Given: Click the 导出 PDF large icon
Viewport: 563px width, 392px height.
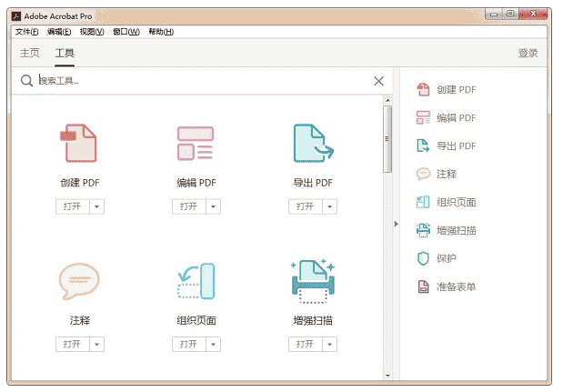Looking at the screenshot, I should [312, 143].
